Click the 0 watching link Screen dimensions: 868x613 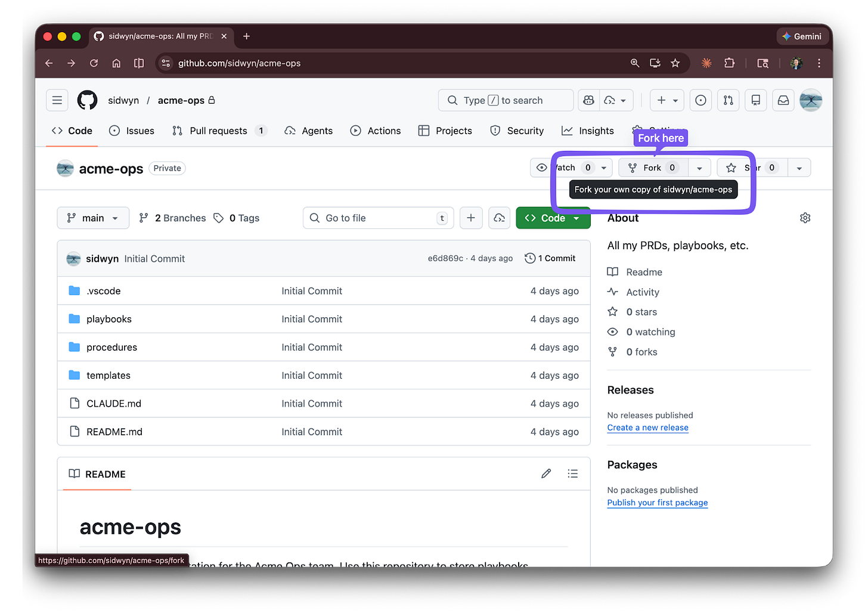pos(641,332)
